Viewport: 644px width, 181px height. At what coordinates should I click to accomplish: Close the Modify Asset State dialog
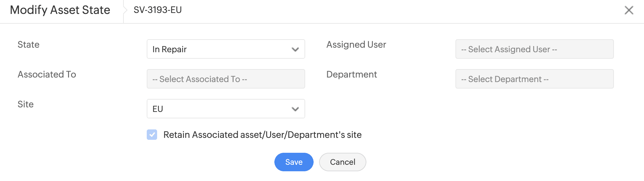629,10
